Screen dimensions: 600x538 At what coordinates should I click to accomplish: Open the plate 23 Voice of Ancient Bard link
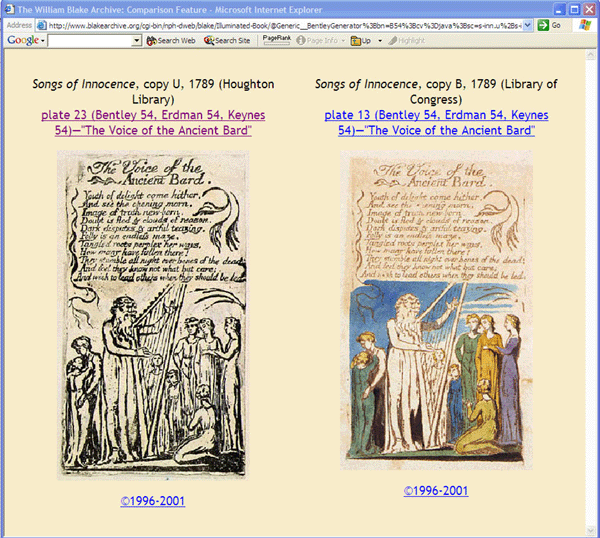(153, 122)
